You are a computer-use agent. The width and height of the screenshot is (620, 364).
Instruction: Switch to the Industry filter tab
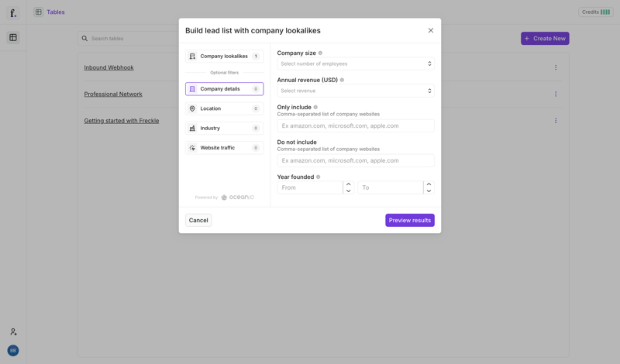pos(224,128)
